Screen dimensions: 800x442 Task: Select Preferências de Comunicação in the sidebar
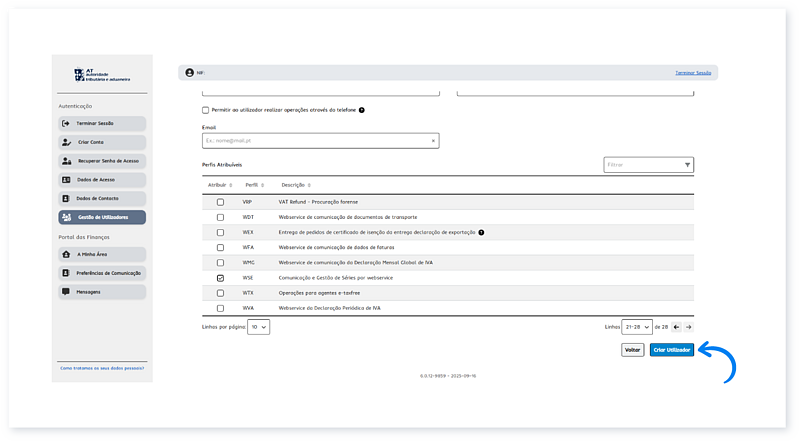(102, 273)
